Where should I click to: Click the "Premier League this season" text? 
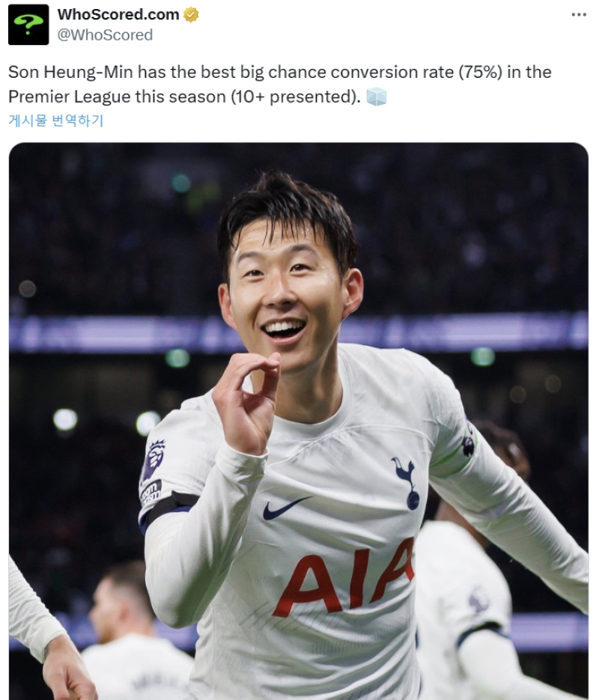point(118,97)
